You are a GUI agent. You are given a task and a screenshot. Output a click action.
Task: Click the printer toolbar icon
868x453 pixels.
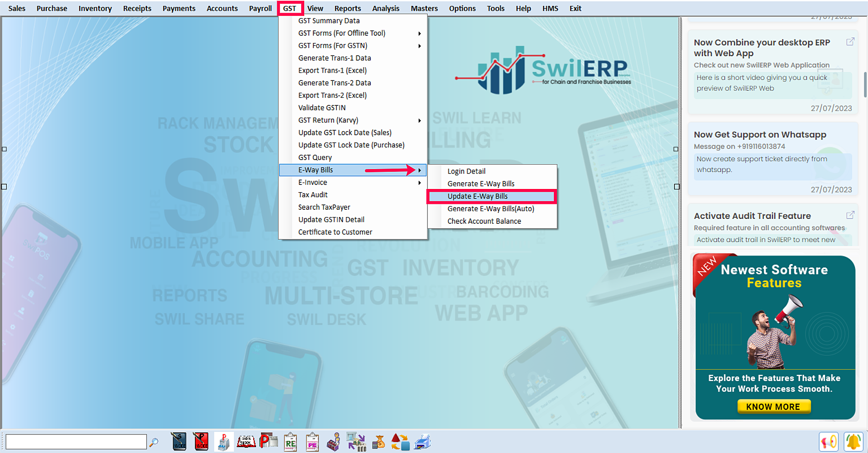[422, 442]
